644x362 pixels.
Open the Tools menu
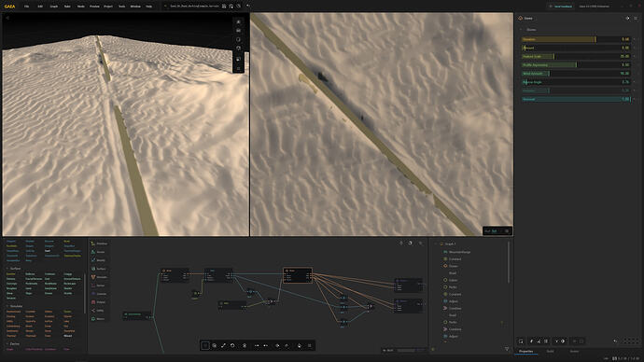(x=121, y=7)
